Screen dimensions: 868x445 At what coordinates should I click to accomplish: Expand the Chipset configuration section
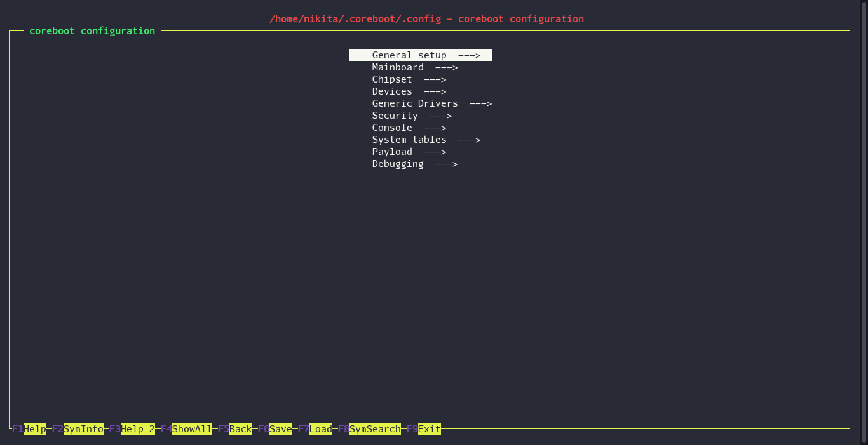coord(391,79)
